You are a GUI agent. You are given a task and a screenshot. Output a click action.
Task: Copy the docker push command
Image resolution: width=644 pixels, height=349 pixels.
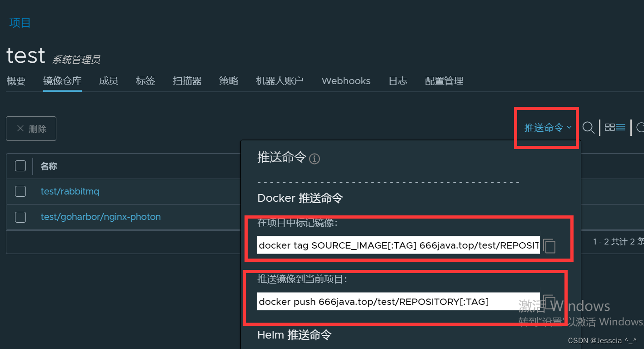coord(549,302)
